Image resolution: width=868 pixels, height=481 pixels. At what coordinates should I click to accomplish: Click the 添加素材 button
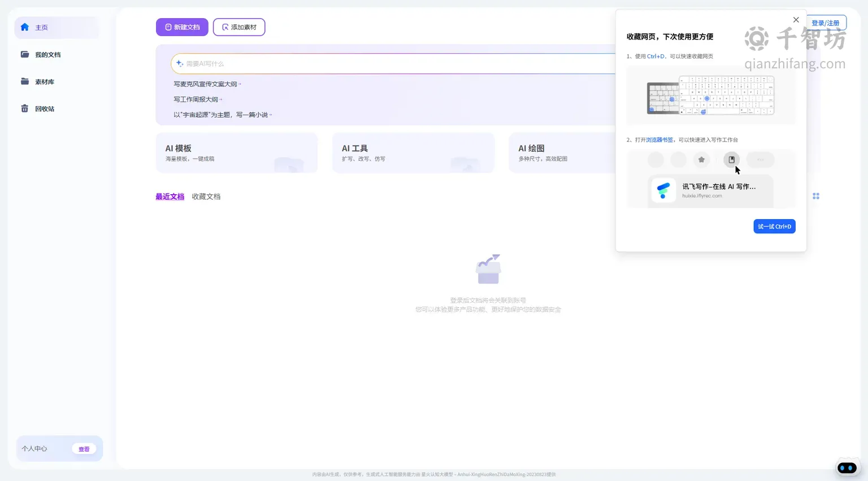(x=239, y=27)
